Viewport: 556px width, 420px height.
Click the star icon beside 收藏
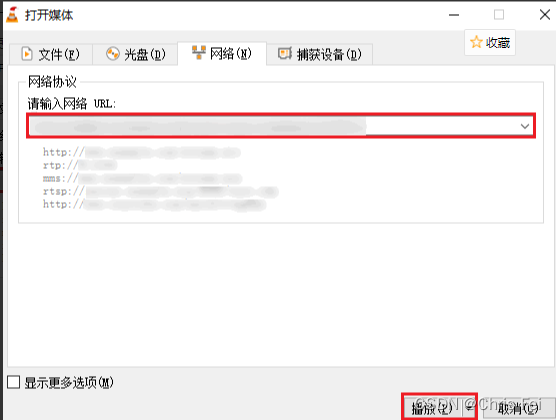pyautogui.click(x=476, y=42)
